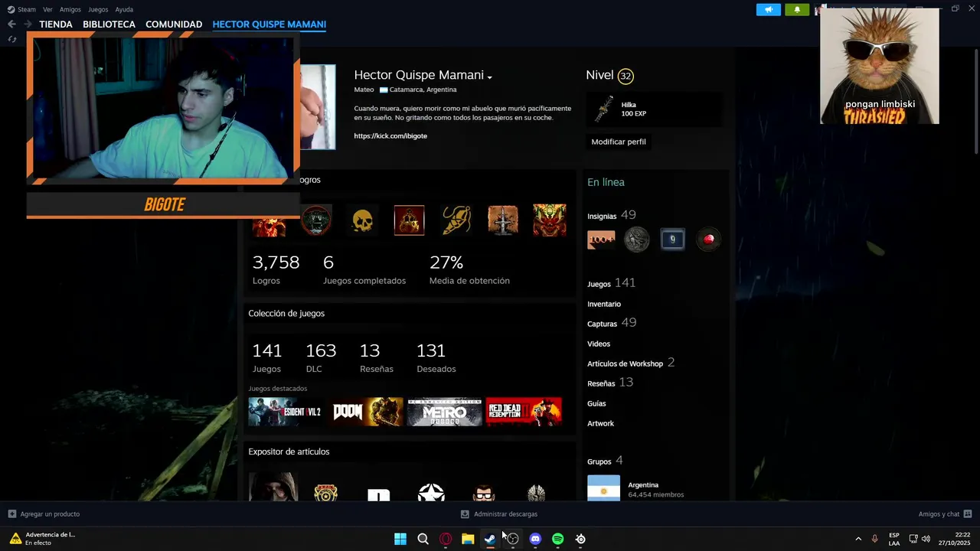Image resolution: width=980 pixels, height=551 pixels.
Task: Click the red-framed figure achievement icon
Action: (409, 220)
